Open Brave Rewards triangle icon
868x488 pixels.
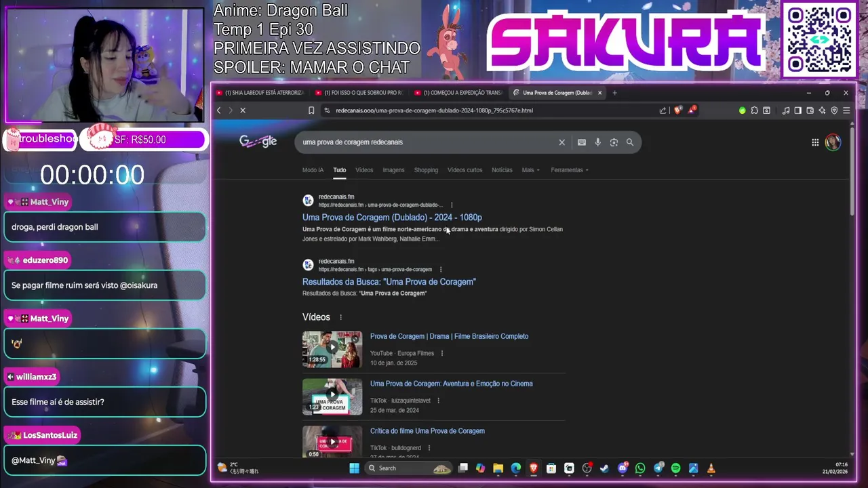[692, 110]
